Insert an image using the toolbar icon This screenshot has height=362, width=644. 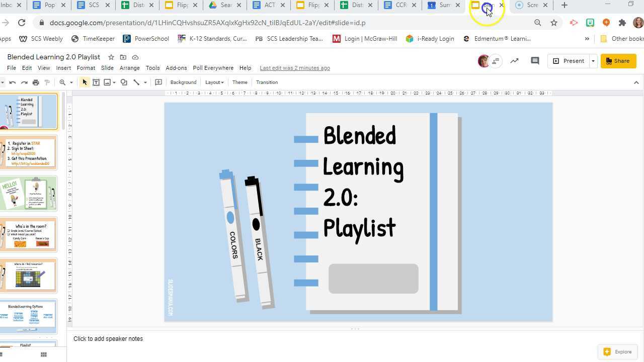(x=107, y=82)
